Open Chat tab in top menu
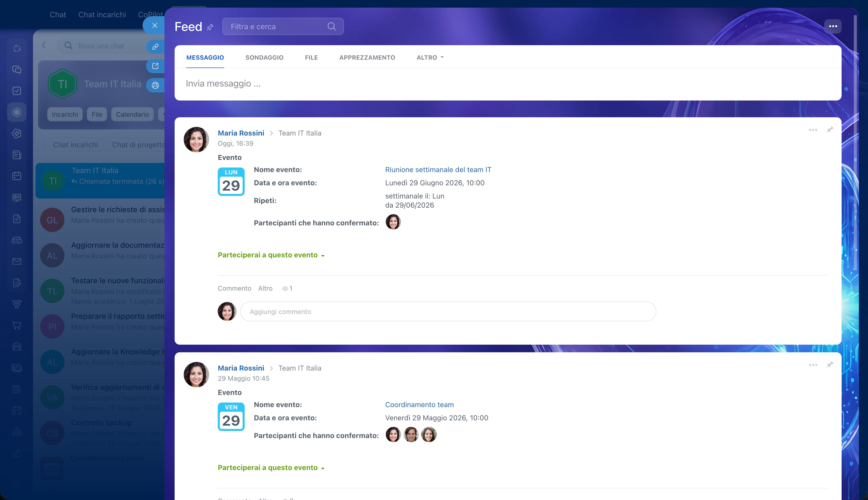Screen dimensions: 868x500 58,15
